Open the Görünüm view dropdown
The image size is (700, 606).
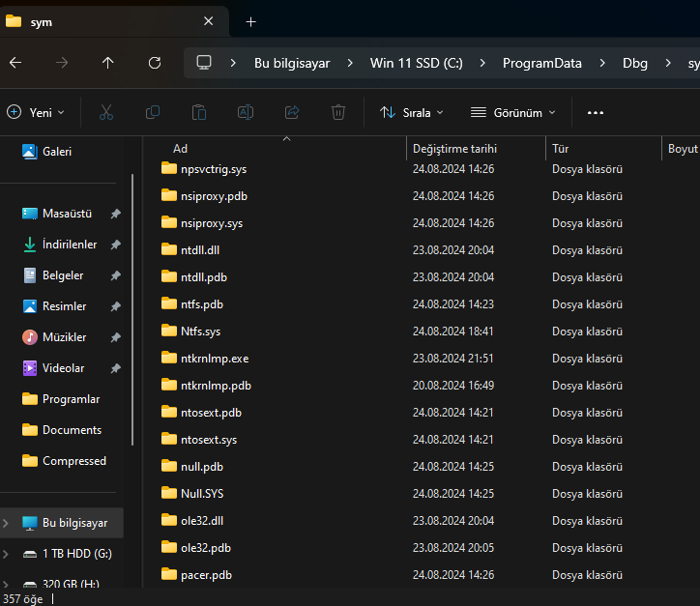pos(513,112)
